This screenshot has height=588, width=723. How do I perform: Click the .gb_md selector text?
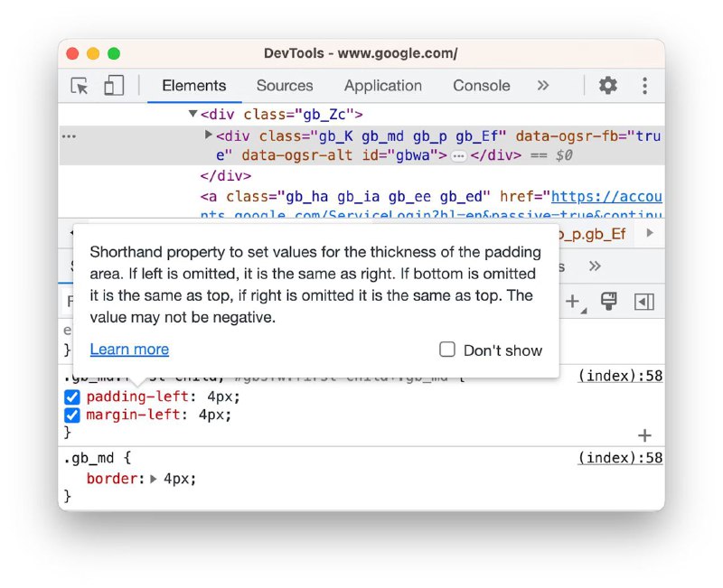(89, 458)
